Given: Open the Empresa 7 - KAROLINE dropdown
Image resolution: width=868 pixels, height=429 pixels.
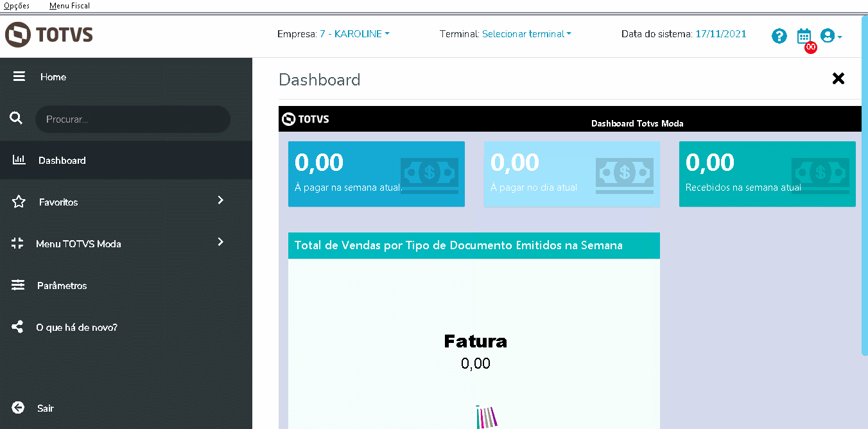Looking at the screenshot, I should pos(354,34).
